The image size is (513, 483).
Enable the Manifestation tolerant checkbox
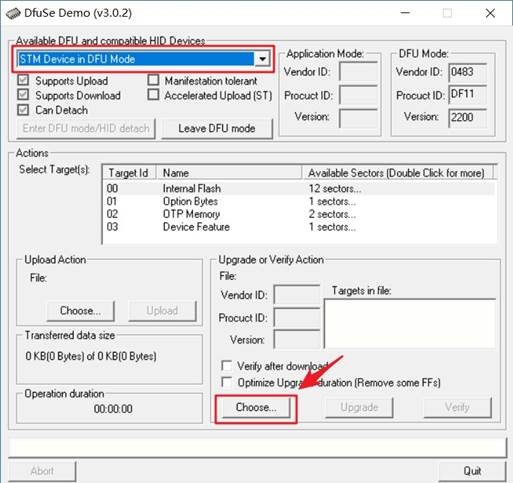coord(153,80)
